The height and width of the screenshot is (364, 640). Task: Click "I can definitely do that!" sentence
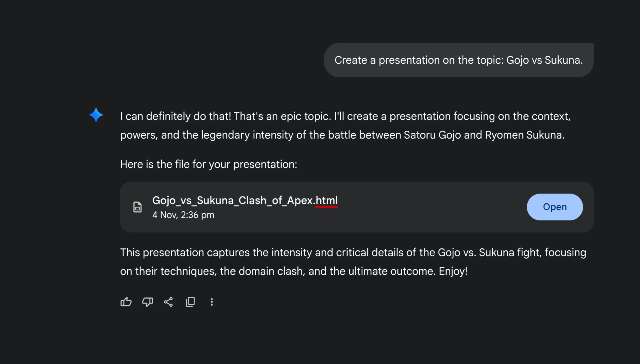click(176, 116)
